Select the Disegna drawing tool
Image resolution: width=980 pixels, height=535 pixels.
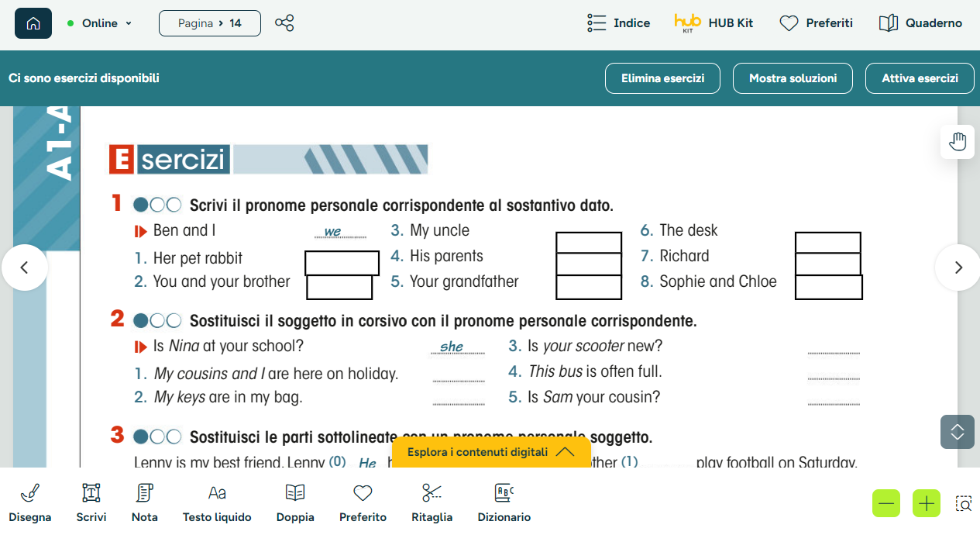[30, 502]
